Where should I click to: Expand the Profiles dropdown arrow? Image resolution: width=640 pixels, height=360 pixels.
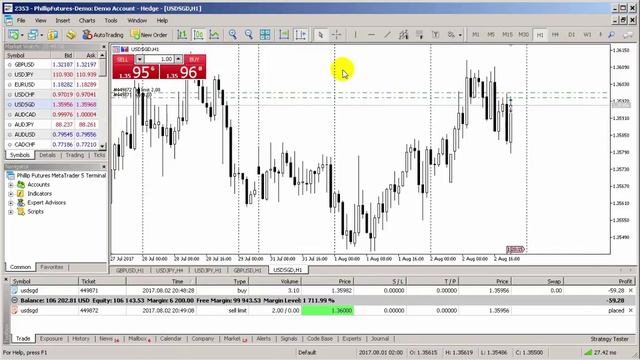(41, 35)
